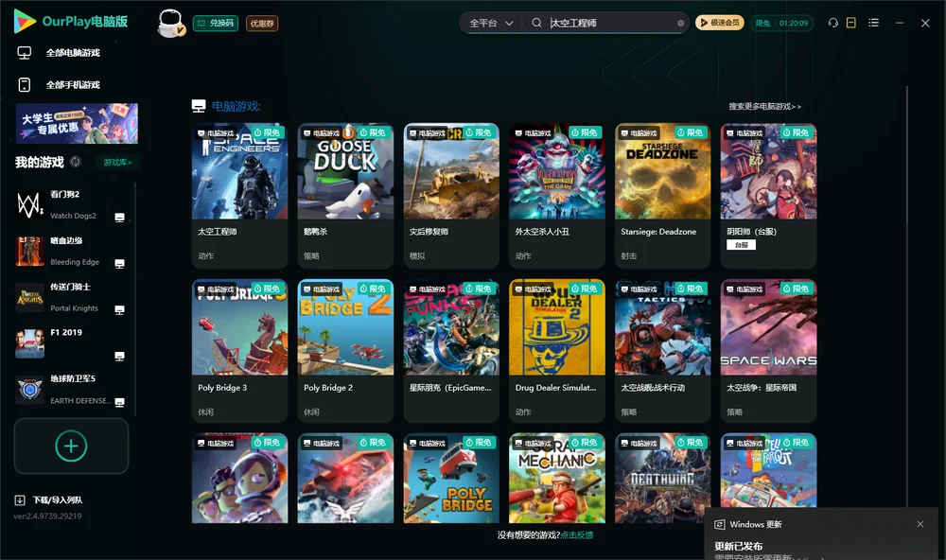This screenshot has height=560, width=946.
Task: Click the EARTH DEFENSE game icon
Action: [x=29, y=390]
